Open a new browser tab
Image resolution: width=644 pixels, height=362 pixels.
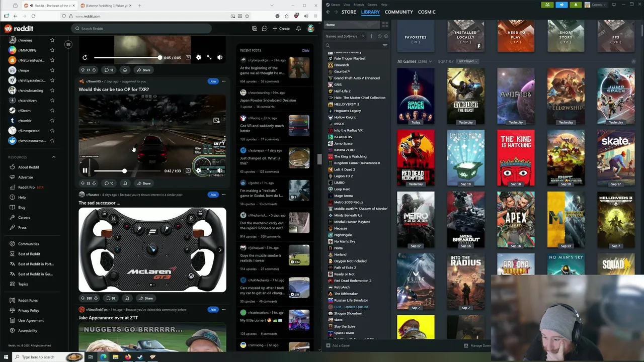[139, 6]
